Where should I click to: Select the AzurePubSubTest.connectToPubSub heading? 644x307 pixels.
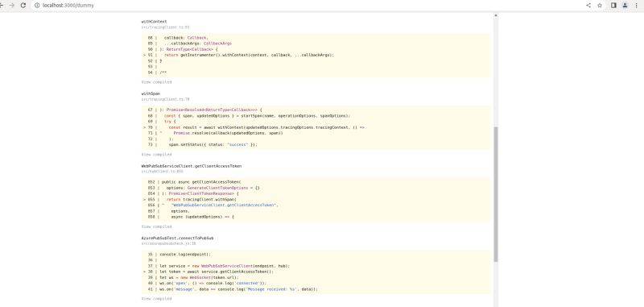[x=177, y=239]
